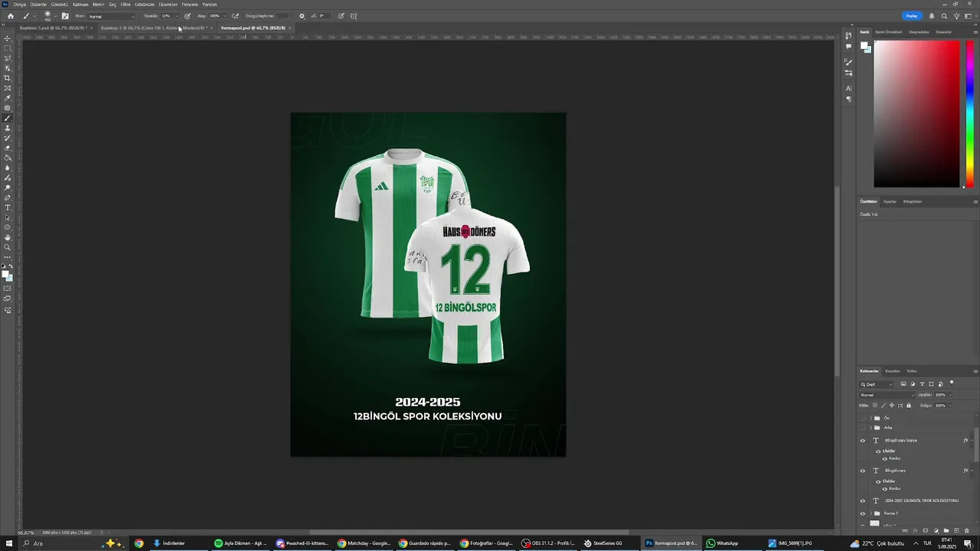The image size is (980, 551).
Task: Select the Paint Bucket tool
Action: point(8,157)
